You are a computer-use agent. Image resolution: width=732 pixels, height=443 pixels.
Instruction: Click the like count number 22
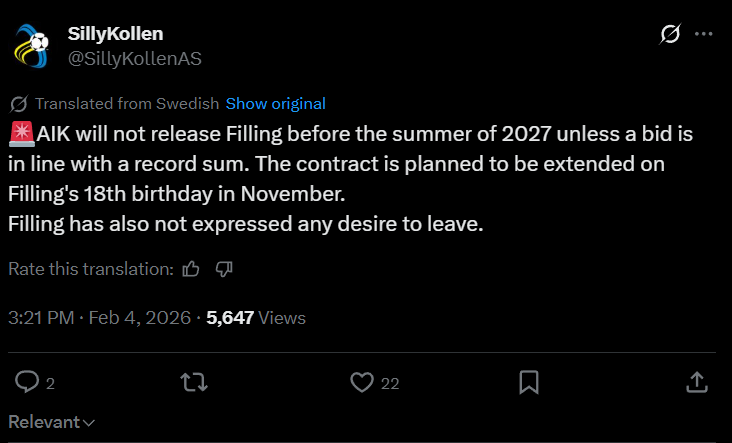coord(390,383)
